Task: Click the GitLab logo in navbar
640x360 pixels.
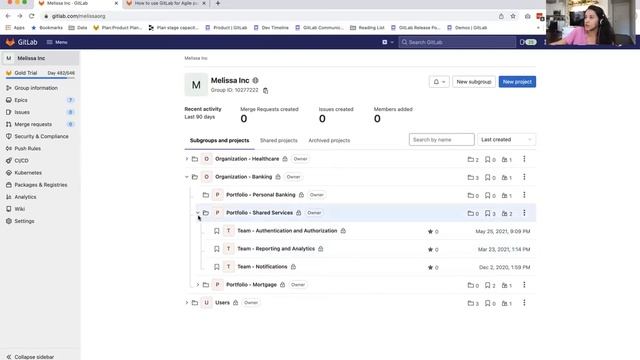Action: 21,42
